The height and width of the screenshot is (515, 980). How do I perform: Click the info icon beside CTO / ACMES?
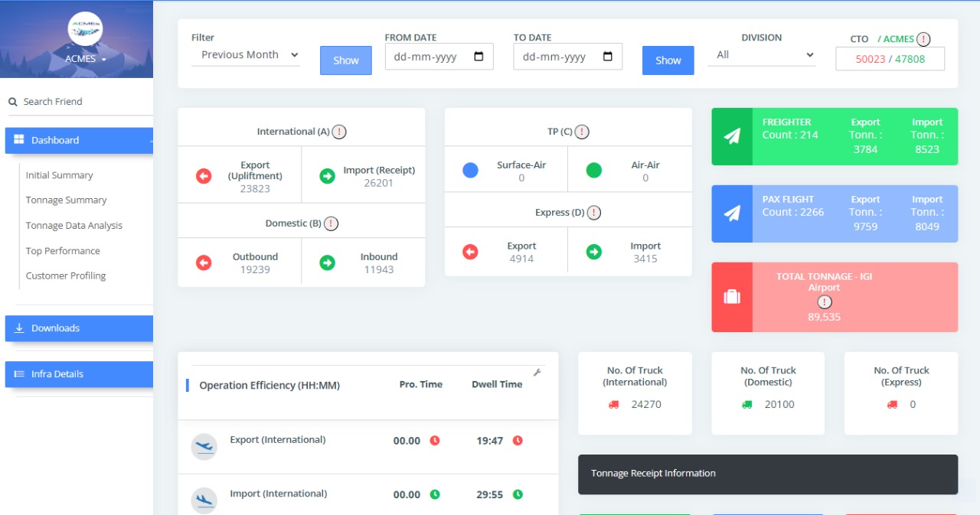pos(923,39)
